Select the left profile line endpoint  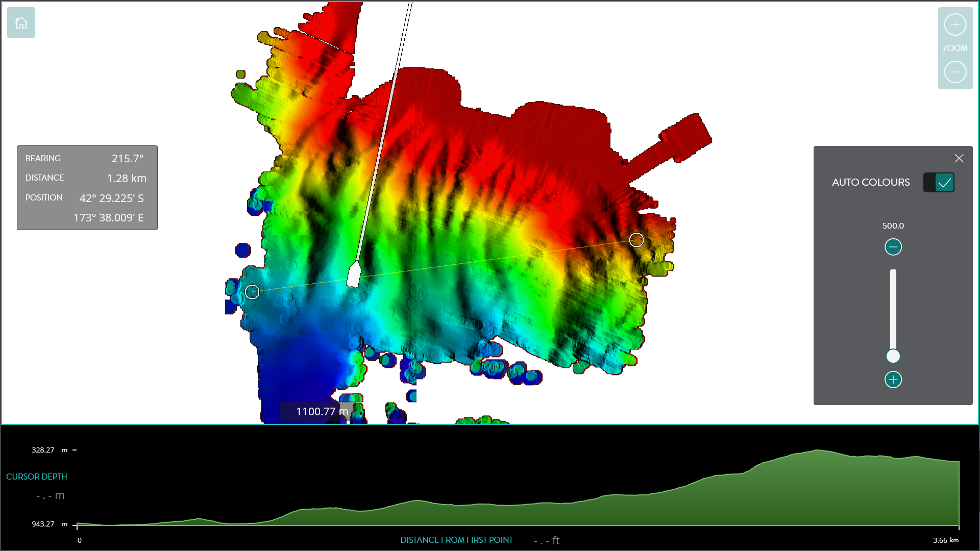(x=252, y=292)
